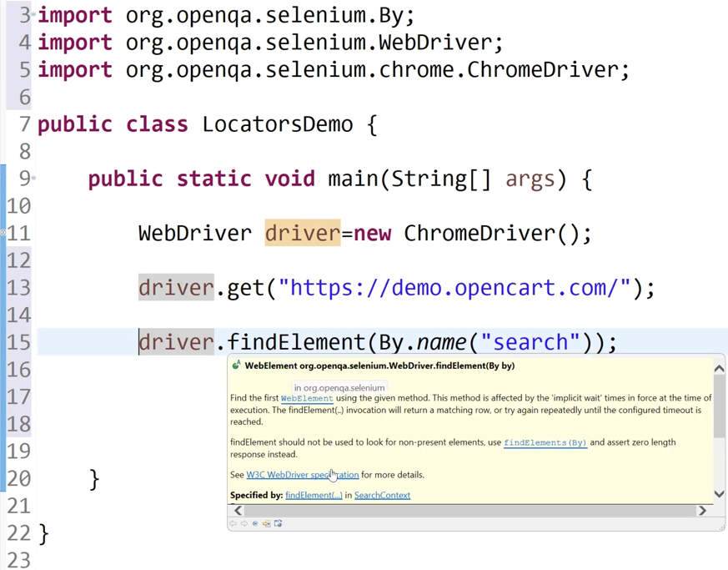
Task: Click the class keyword on line 7
Action: (157, 124)
